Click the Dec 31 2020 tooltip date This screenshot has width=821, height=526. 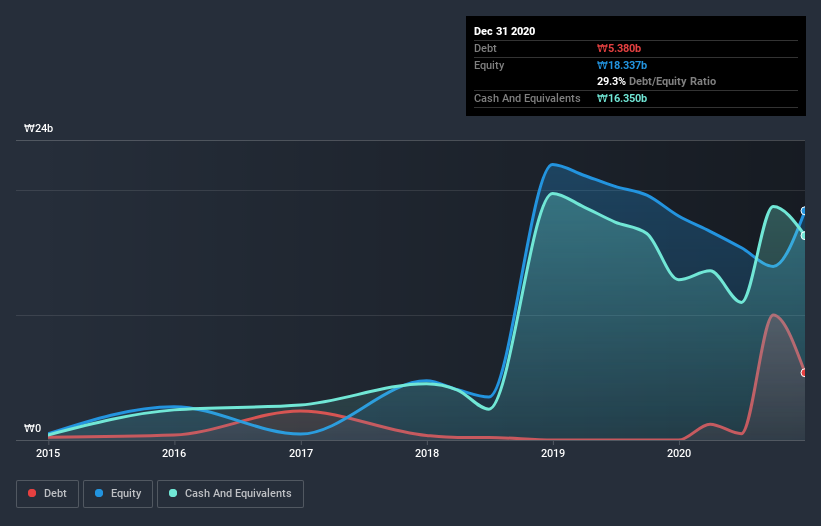click(504, 31)
